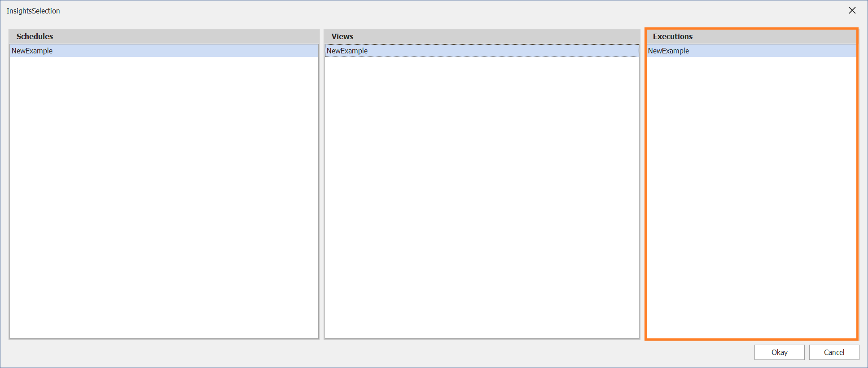Viewport: 868px width, 368px height.
Task: Select NewExample in the Views list
Action: 482,51
